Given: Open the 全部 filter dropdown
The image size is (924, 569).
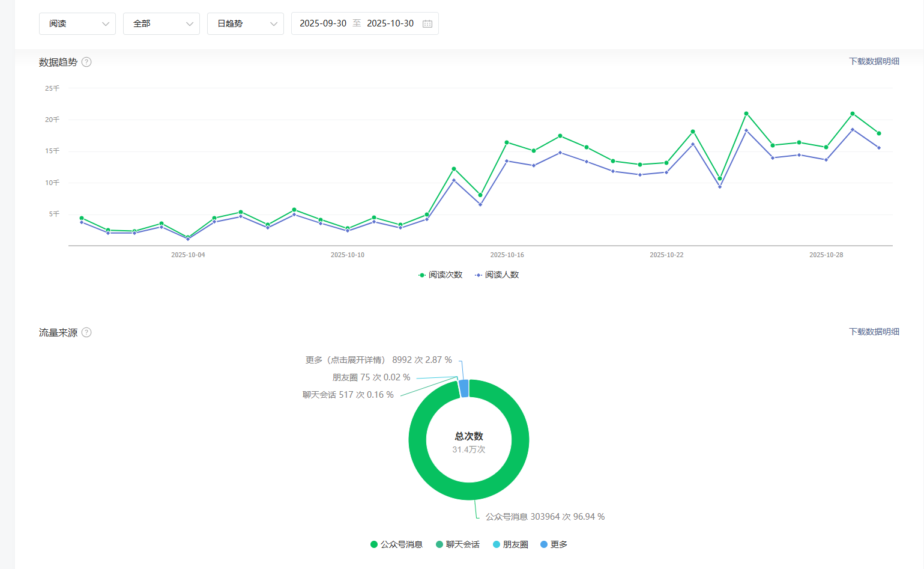Looking at the screenshot, I should click(x=162, y=23).
